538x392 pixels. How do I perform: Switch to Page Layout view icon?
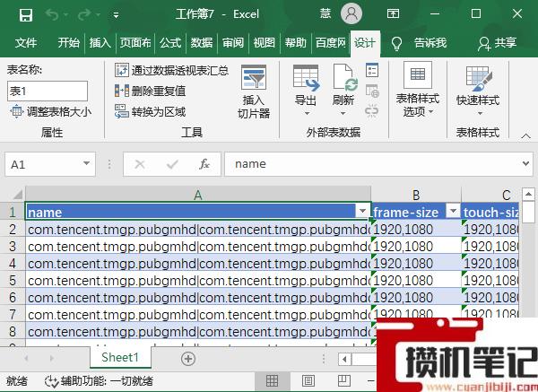(308, 380)
